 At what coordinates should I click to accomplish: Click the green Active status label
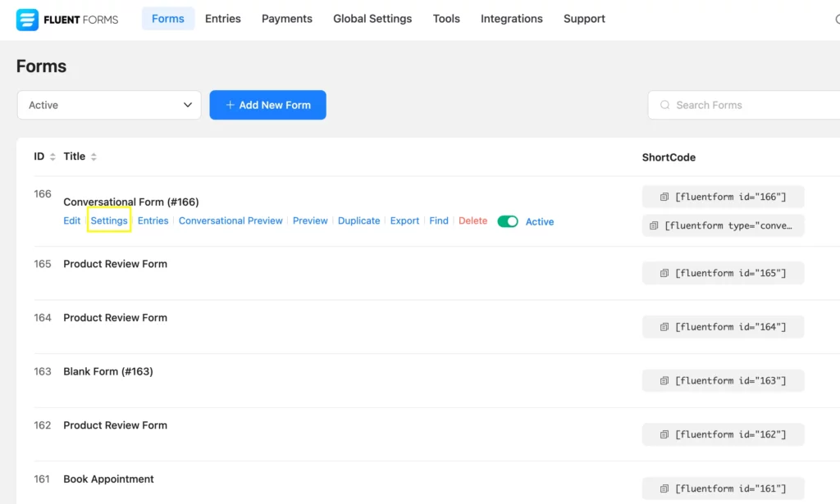tap(540, 221)
